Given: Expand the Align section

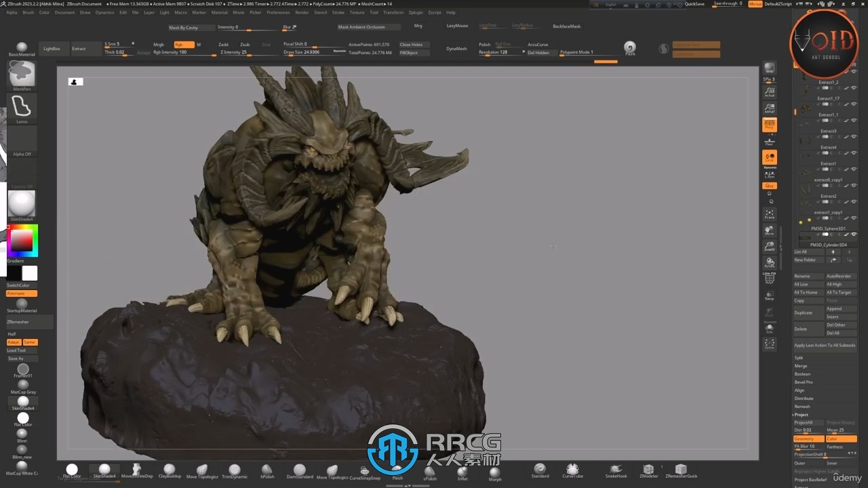Looking at the screenshot, I should coord(800,390).
